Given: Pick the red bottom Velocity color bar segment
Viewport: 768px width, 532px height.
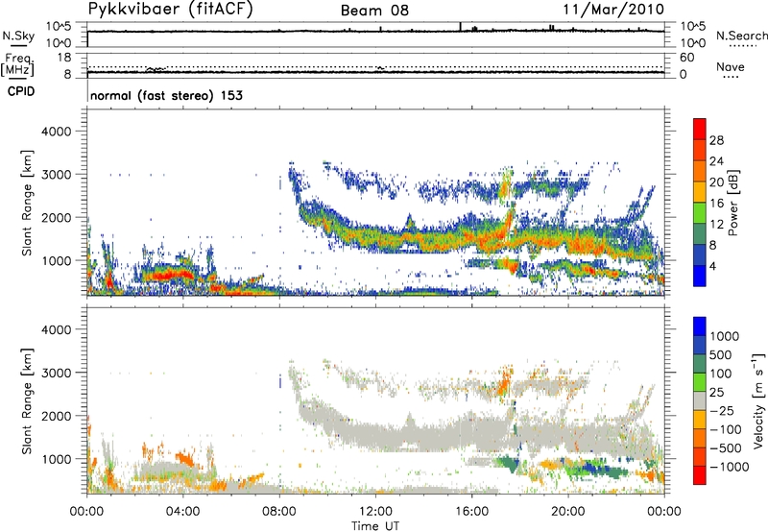Looking at the screenshot, I should (x=700, y=475).
